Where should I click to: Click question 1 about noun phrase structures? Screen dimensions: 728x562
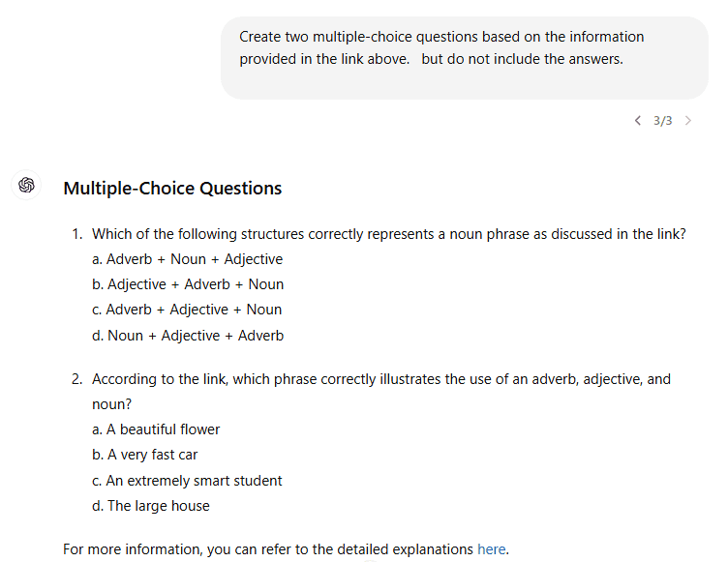click(x=388, y=234)
